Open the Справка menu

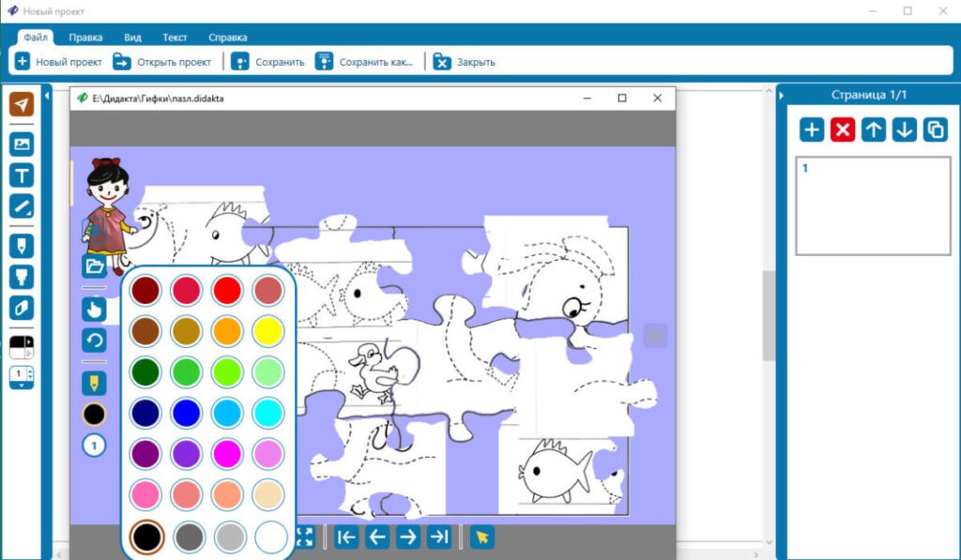point(227,38)
